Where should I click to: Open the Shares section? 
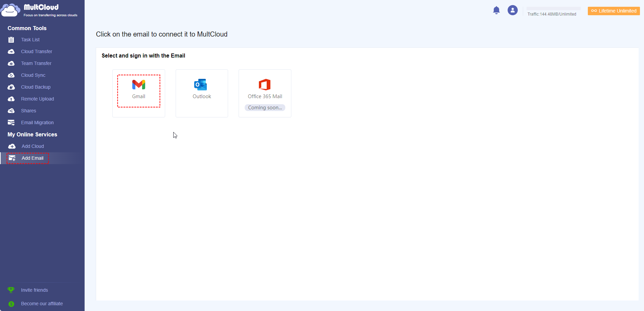(28, 111)
